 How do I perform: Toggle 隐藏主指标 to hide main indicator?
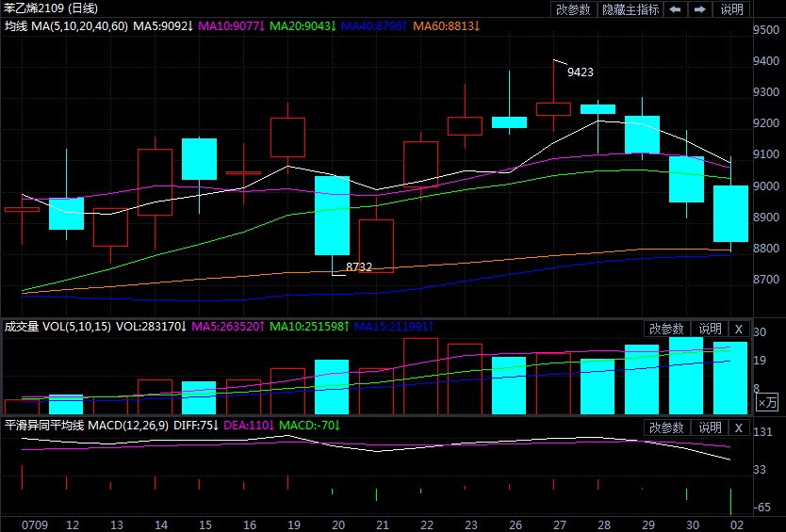pyautogui.click(x=630, y=9)
